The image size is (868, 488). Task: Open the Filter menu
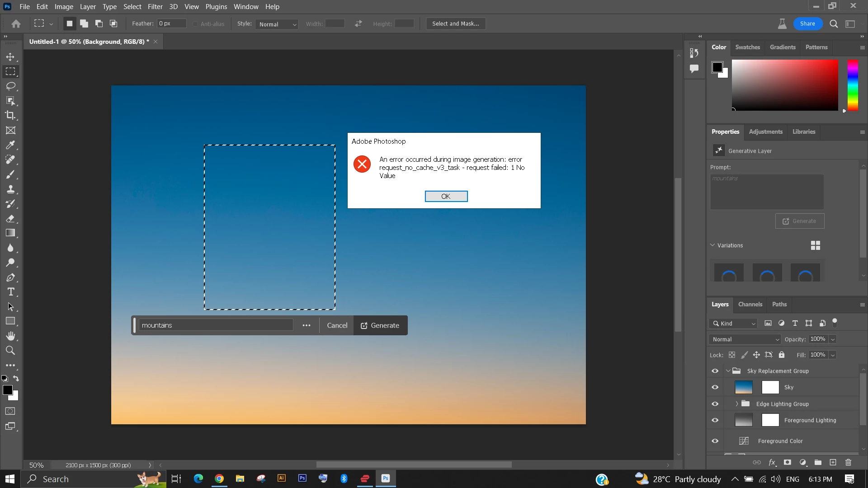pos(155,7)
